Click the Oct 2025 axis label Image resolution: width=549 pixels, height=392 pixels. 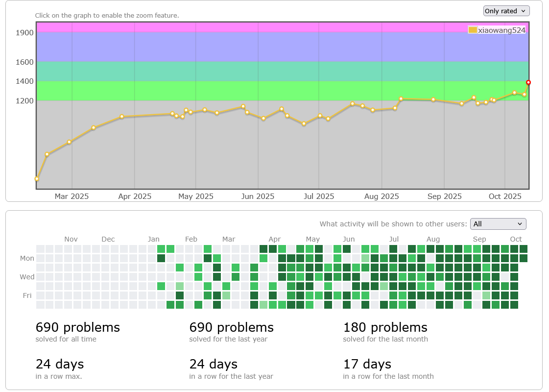pos(505,196)
